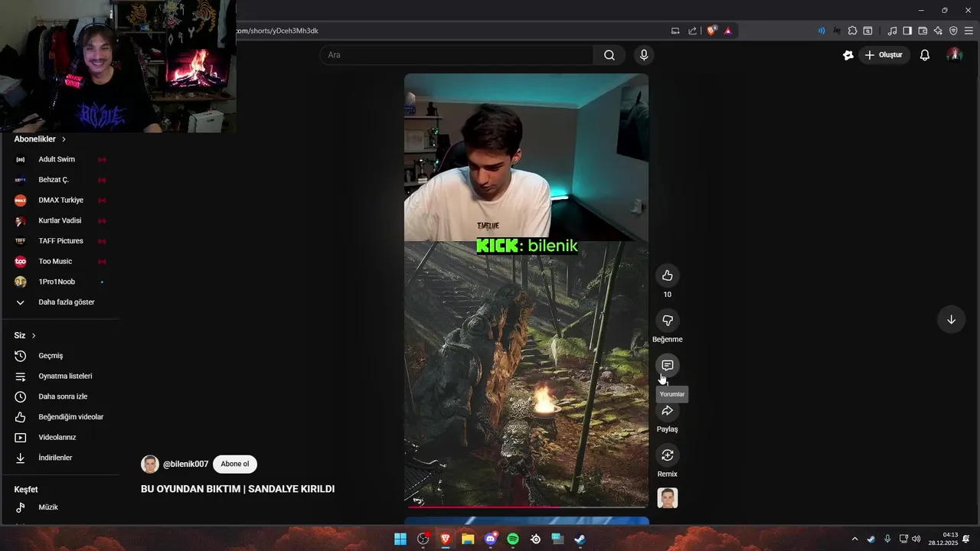980x551 pixels.
Task: Subscribe with Abone ol button
Action: click(x=235, y=464)
